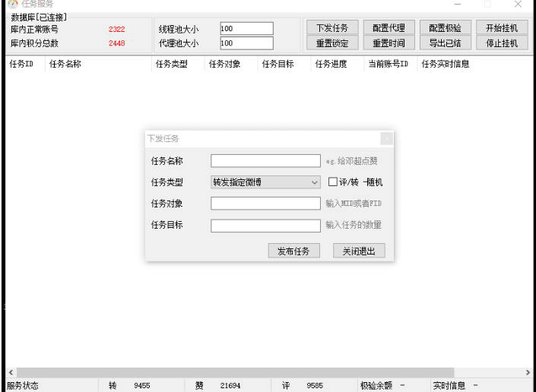Click the 21694 value in the status bar
The height and width of the screenshot is (392, 536).
click(230, 385)
